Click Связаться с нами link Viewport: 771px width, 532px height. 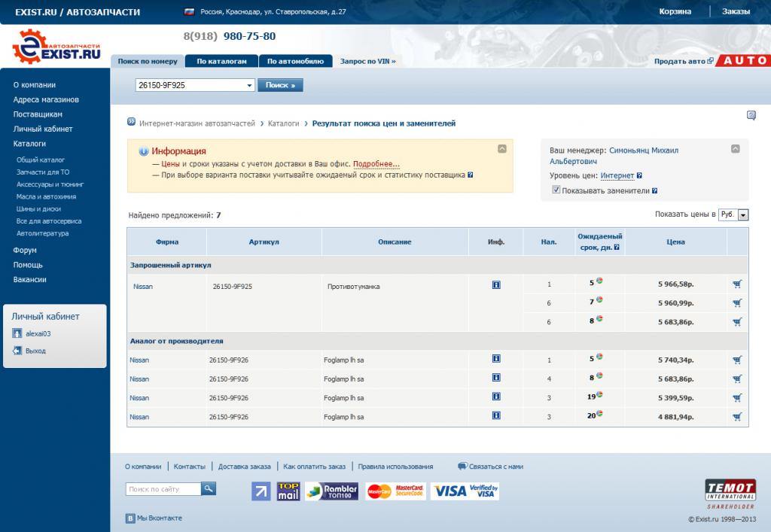(495, 467)
